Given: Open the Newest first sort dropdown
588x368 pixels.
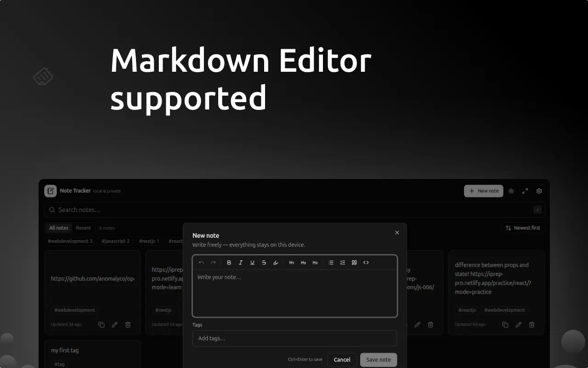Looking at the screenshot, I should pyautogui.click(x=523, y=228).
